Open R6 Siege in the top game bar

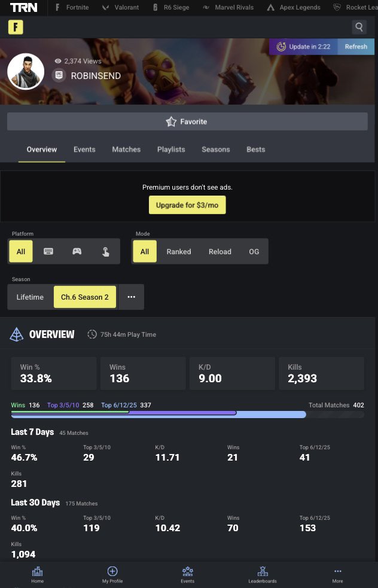pyautogui.click(x=170, y=7)
